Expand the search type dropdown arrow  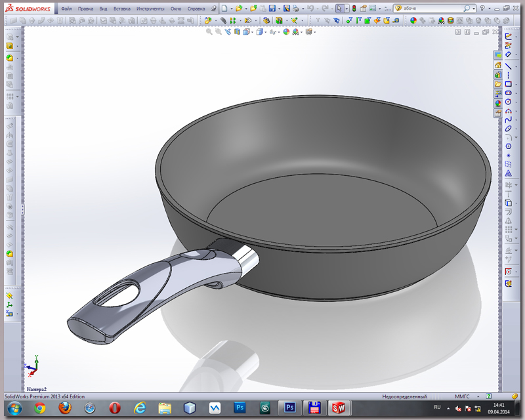(473, 9)
